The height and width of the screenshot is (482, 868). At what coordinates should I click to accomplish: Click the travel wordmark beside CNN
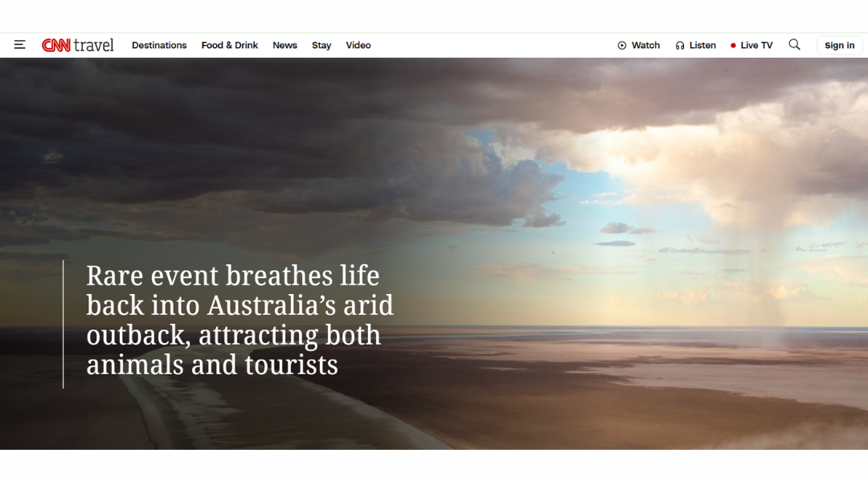[93, 45]
